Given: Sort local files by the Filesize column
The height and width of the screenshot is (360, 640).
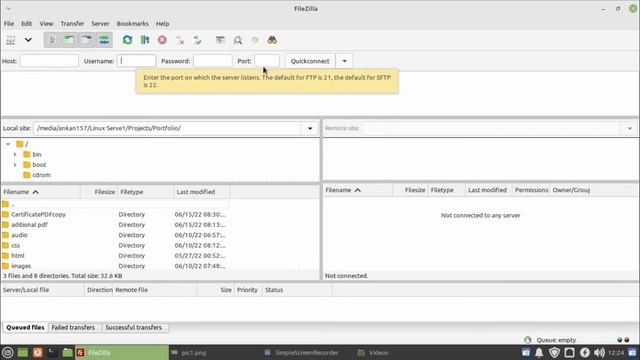Looking at the screenshot, I should pyautogui.click(x=99, y=192).
